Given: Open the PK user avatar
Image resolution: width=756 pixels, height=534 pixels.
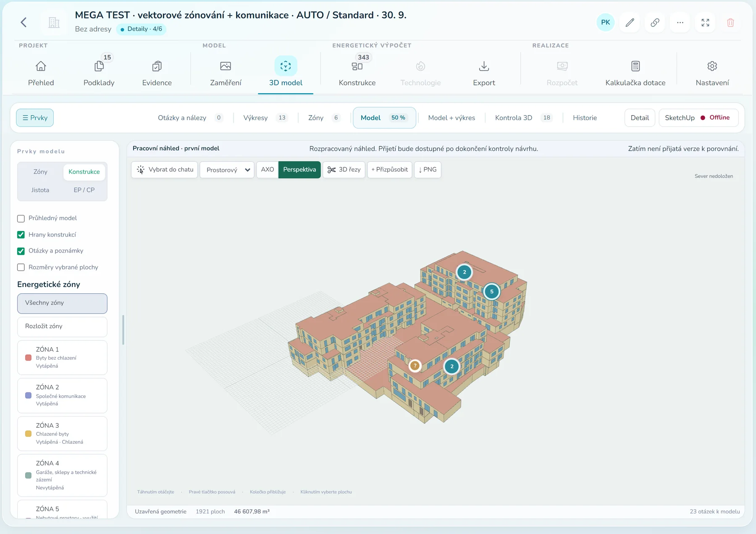Looking at the screenshot, I should click(605, 22).
